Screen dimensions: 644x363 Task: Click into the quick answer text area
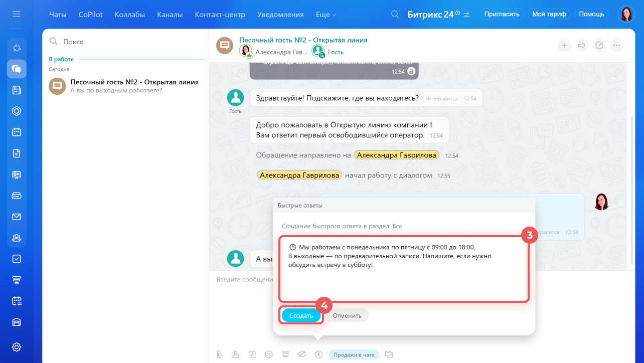(404, 269)
